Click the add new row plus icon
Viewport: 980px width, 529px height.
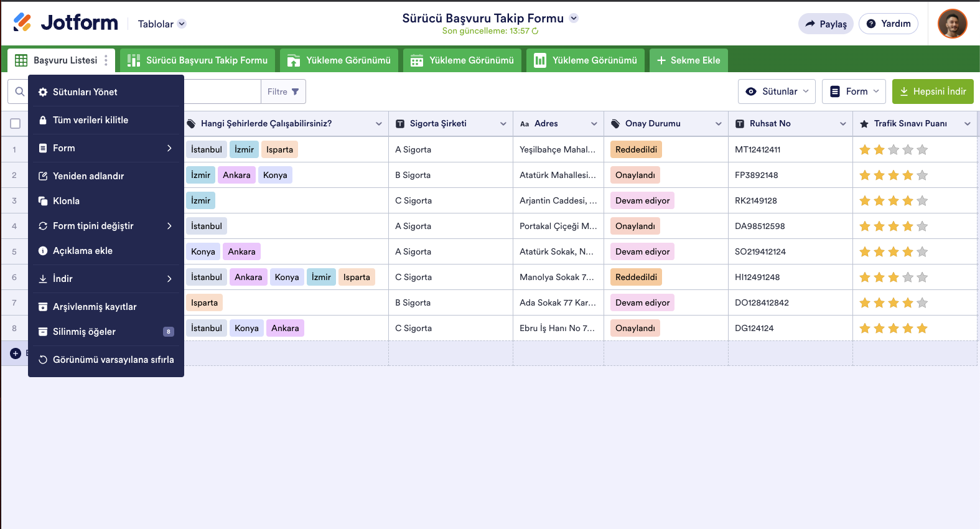pos(16,353)
